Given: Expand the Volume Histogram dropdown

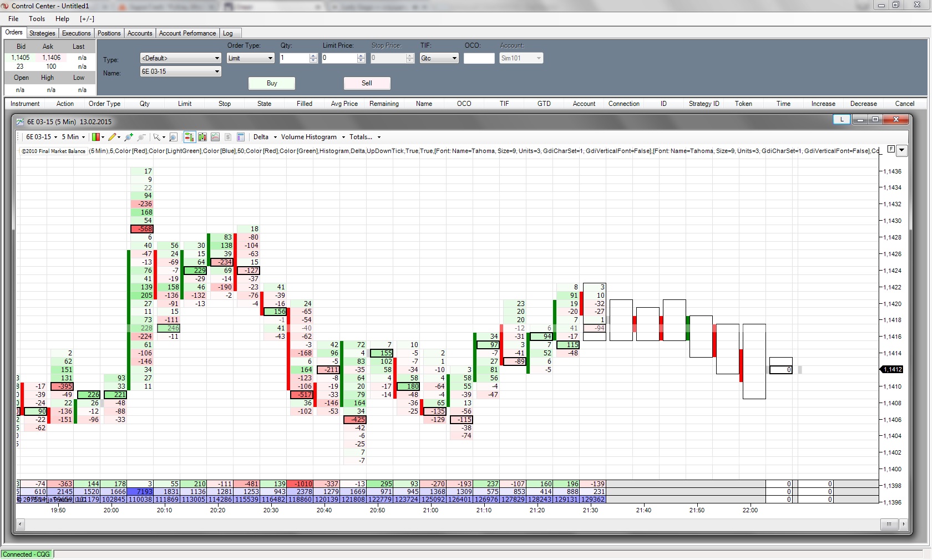Looking at the screenshot, I should (313, 137).
